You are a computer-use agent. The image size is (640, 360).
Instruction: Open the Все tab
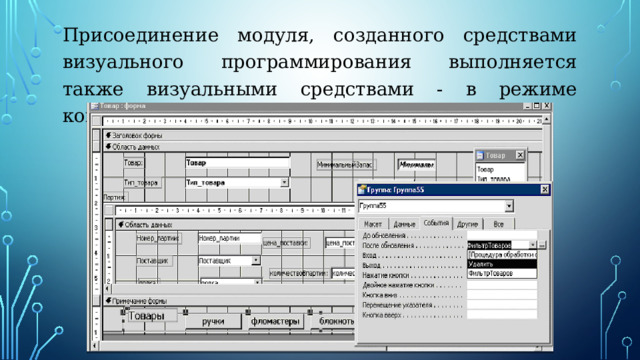pyautogui.click(x=498, y=224)
